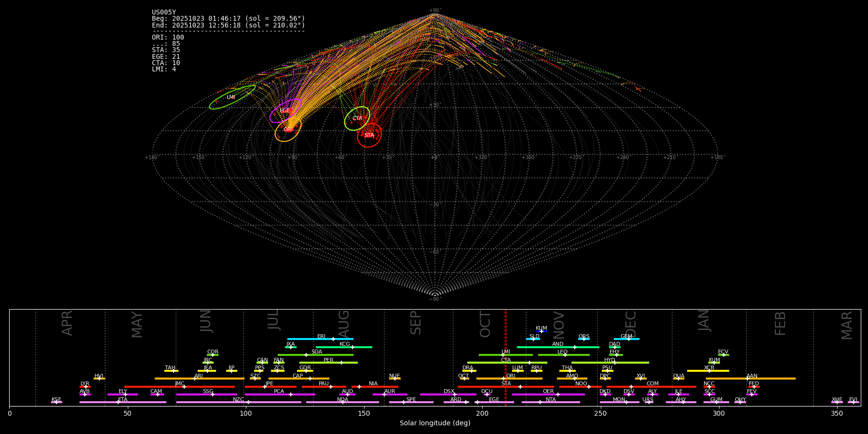
Task: Select the End: 20251023 12:56:18 line
Action: pyautogui.click(x=229, y=25)
